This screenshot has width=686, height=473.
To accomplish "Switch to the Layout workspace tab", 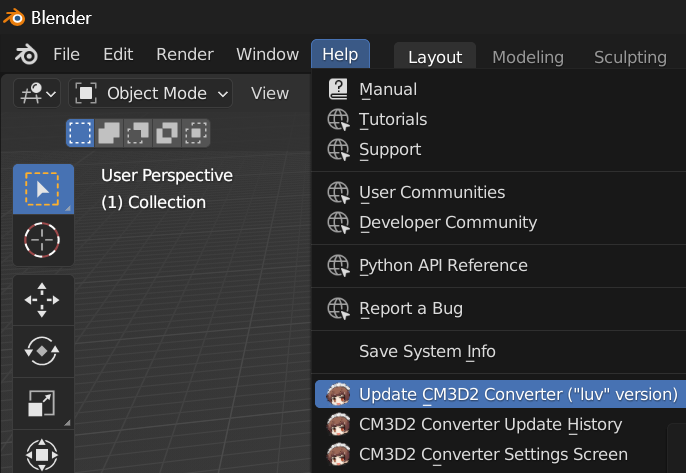I will coord(435,57).
